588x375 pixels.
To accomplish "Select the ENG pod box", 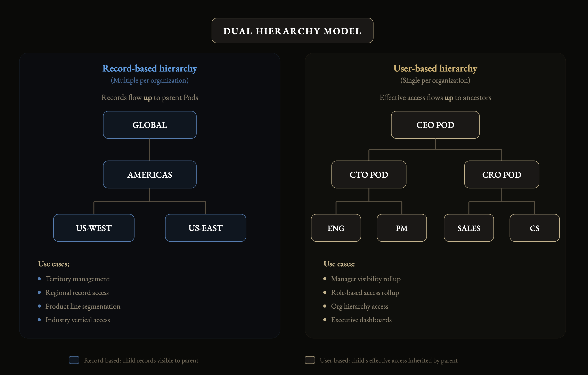I will click(336, 228).
